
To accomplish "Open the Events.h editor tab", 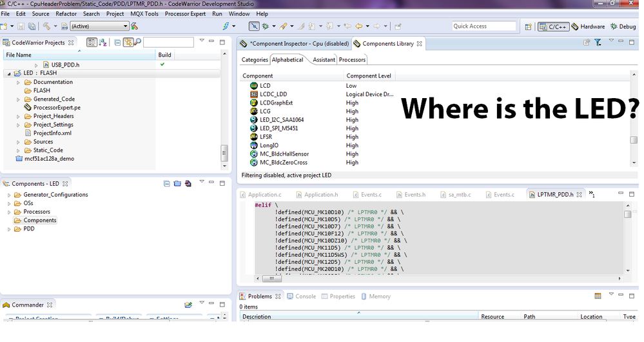I will pos(415,194).
